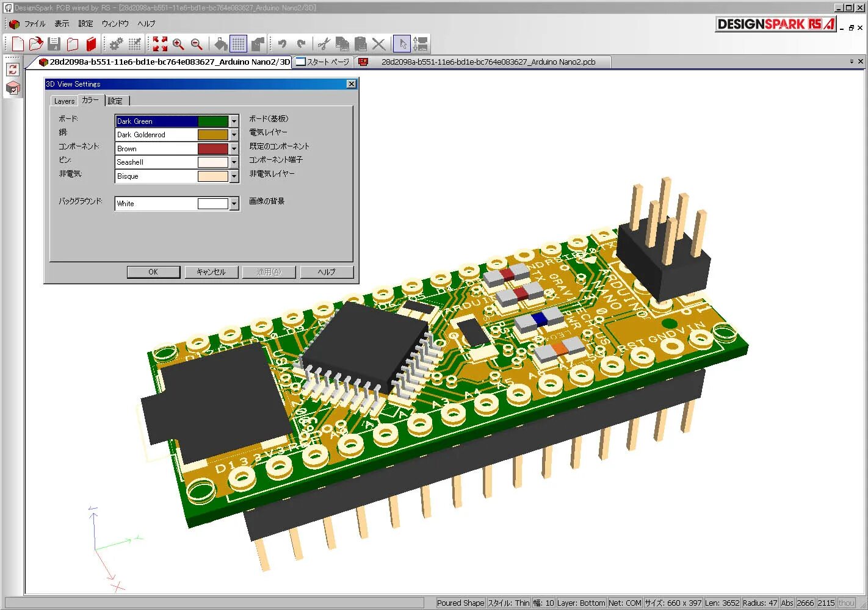Image resolution: width=868 pixels, height=610 pixels.
Task: Click 'Poured Shape' in status bar
Action: [461, 603]
